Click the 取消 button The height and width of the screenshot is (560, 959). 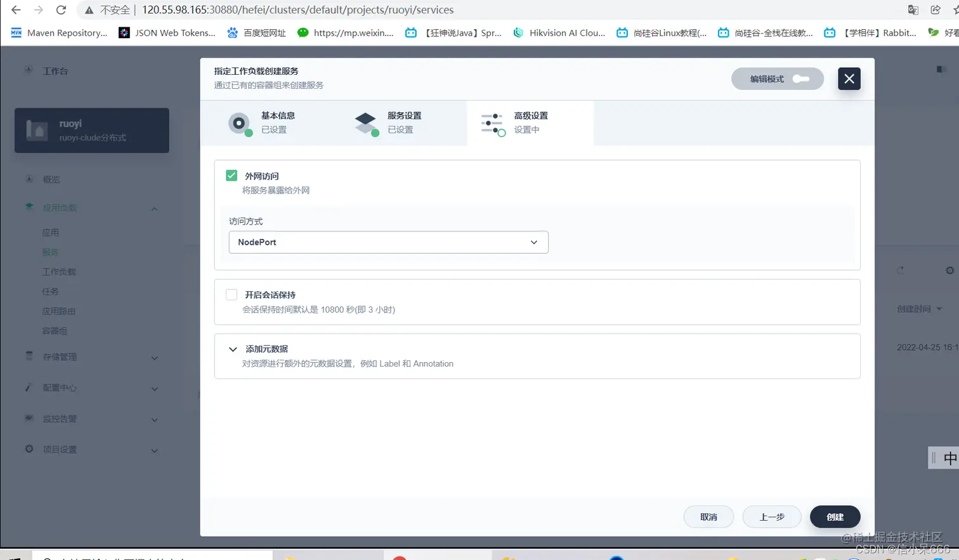tap(708, 517)
